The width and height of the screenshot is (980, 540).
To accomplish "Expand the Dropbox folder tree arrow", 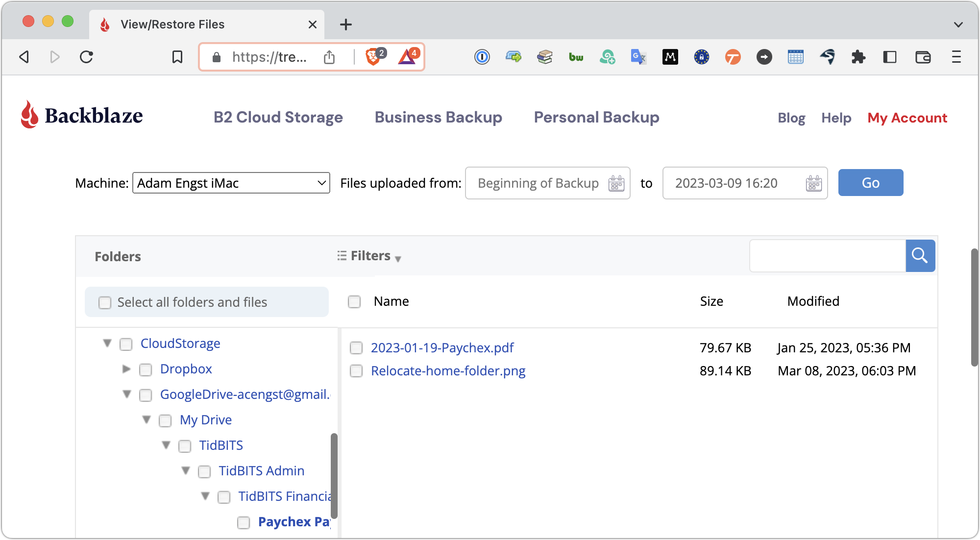I will (126, 368).
